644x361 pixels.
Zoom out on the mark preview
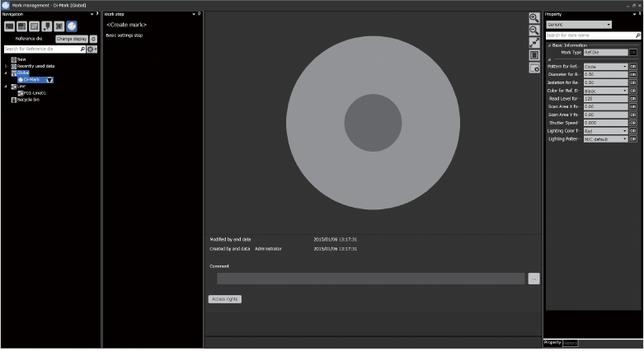[x=534, y=30]
